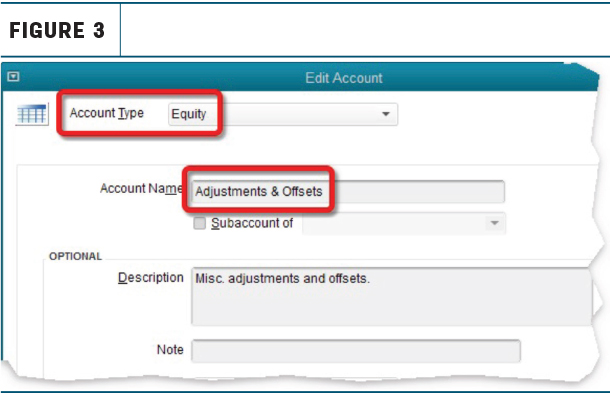Click the Account Name field containing Adjustments & Offsets
The height and width of the screenshot is (397, 610).
tap(348, 191)
